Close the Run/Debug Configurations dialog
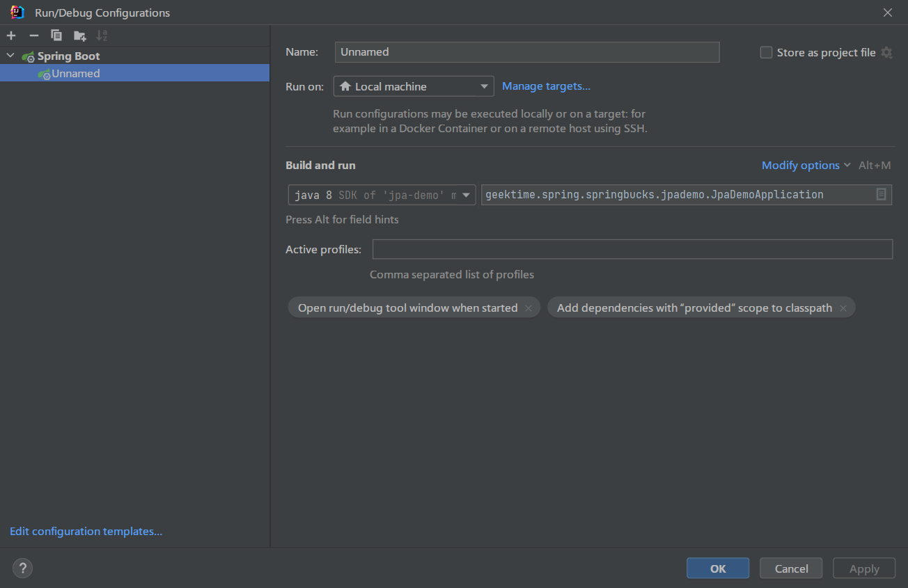This screenshot has width=908, height=588. click(x=888, y=13)
